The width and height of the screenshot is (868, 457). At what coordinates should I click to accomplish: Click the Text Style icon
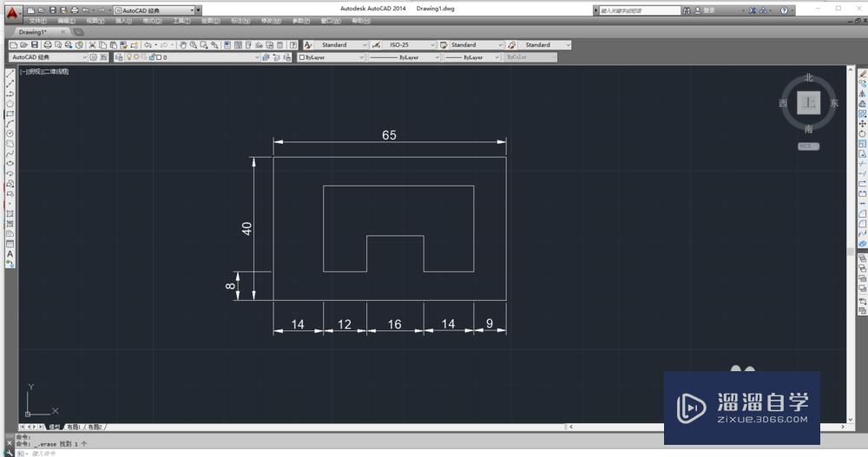308,45
